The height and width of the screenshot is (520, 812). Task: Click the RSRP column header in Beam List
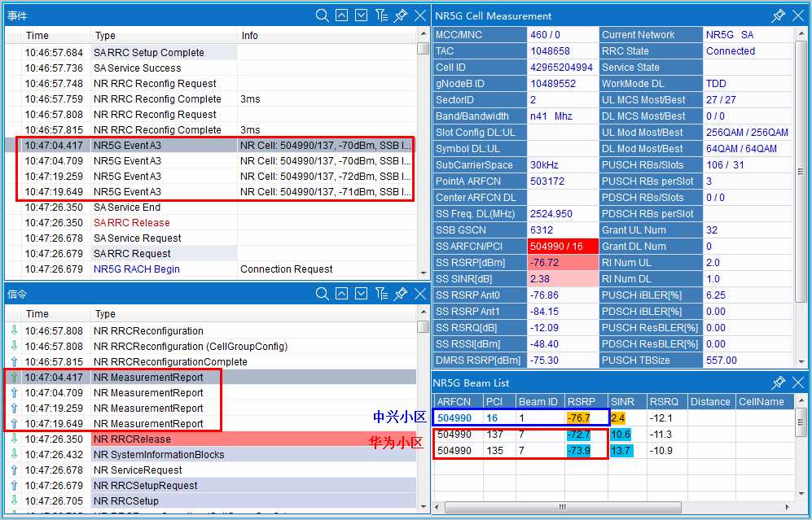pyautogui.click(x=583, y=401)
